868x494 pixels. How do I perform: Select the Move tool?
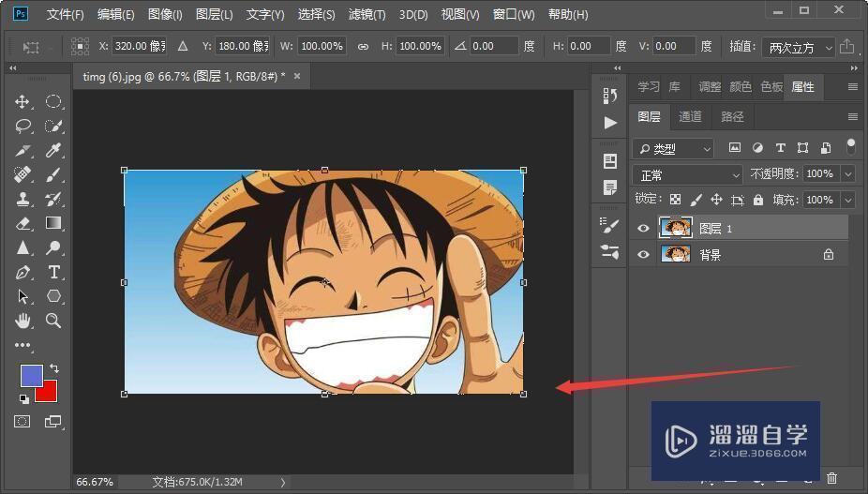pos(22,101)
